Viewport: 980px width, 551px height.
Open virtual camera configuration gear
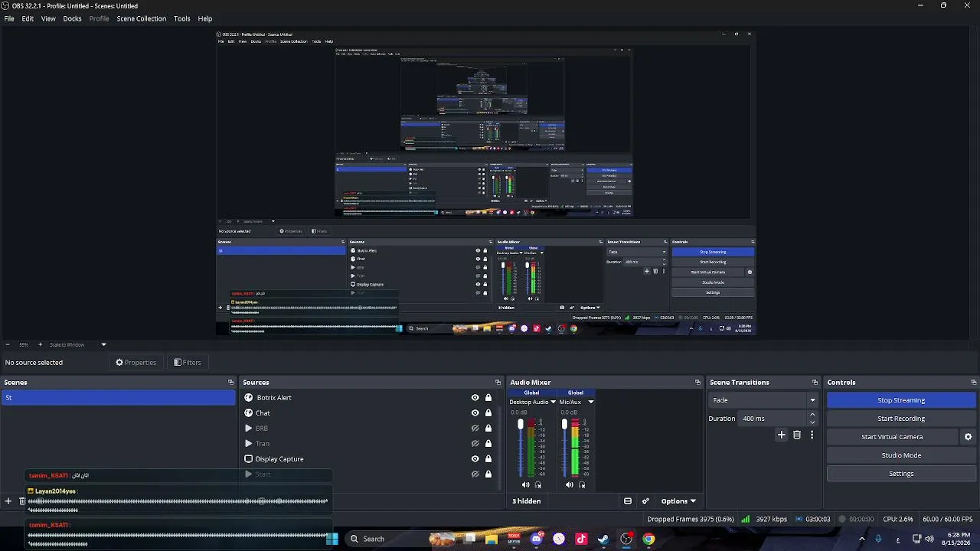tap(968, 437)
